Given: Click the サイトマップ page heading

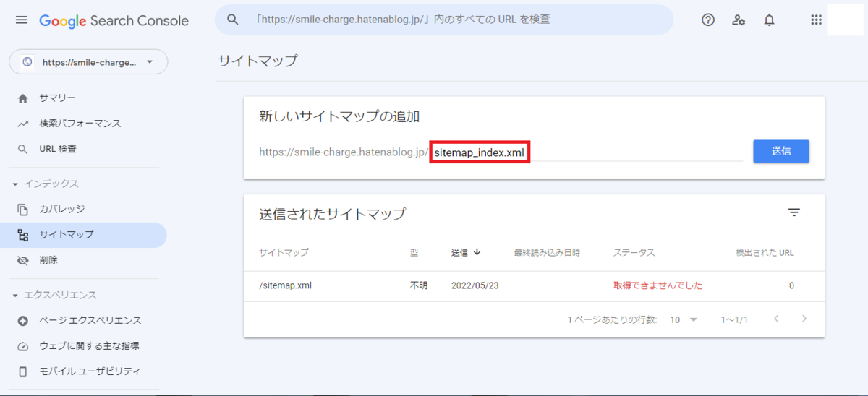Looking at the screenshot, I should pos(258,61).
